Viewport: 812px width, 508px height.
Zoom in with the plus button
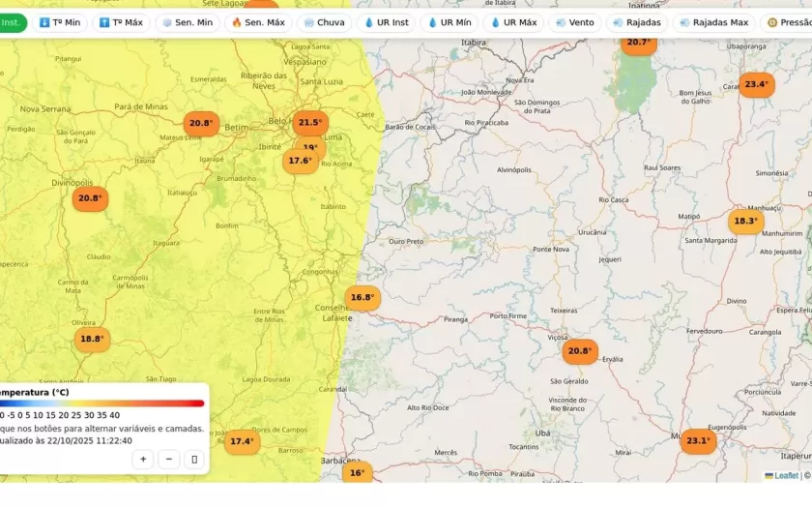[144, 459]
